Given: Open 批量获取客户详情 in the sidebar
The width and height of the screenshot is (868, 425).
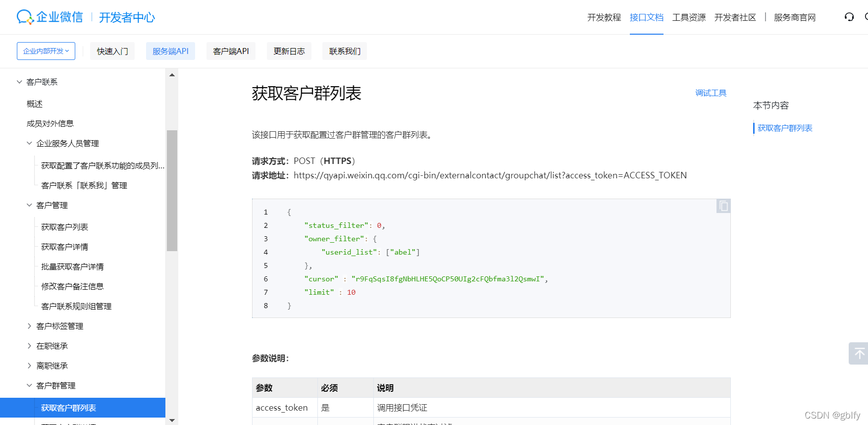Looking at the screenshot, I should 72,266.
